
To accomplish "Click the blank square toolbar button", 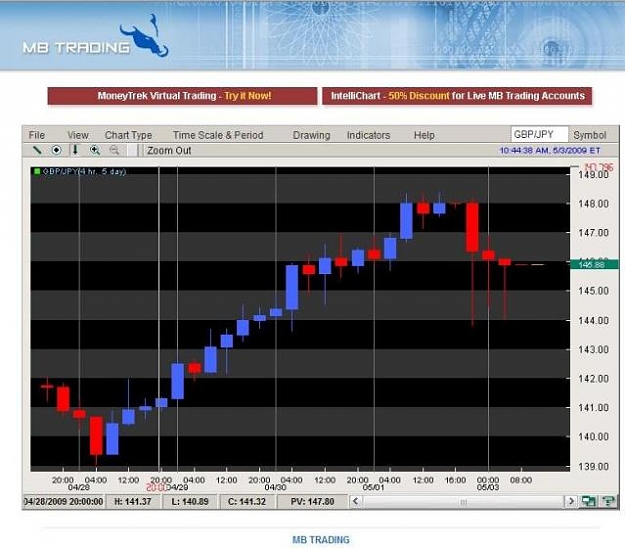I will (132, 150).
